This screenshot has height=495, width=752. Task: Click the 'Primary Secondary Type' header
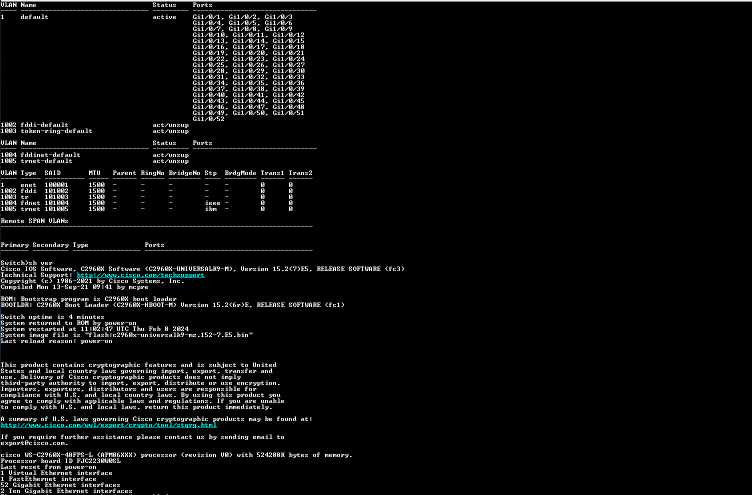coord(45,245)
